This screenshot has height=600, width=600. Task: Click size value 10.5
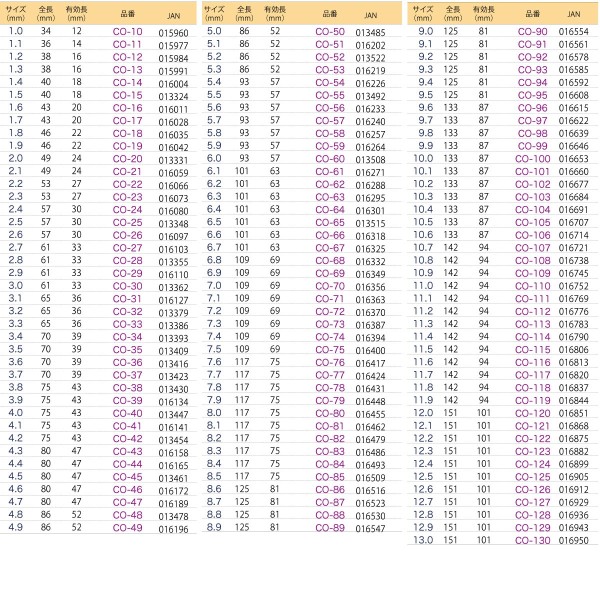pyautogui.click(x=423, y=222)
